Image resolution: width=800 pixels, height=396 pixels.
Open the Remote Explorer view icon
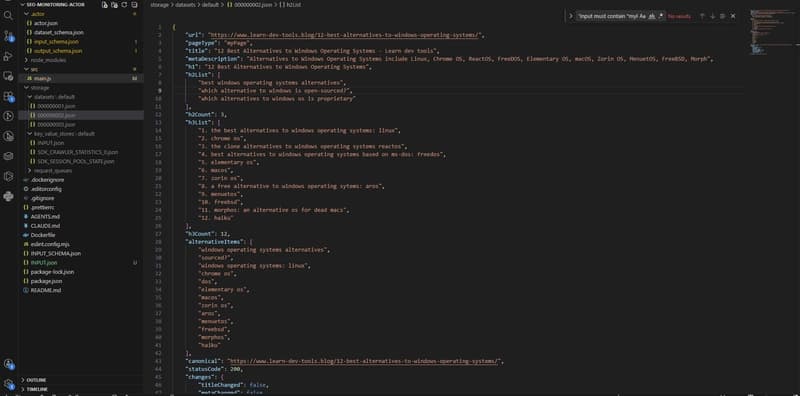click(8, 76)
